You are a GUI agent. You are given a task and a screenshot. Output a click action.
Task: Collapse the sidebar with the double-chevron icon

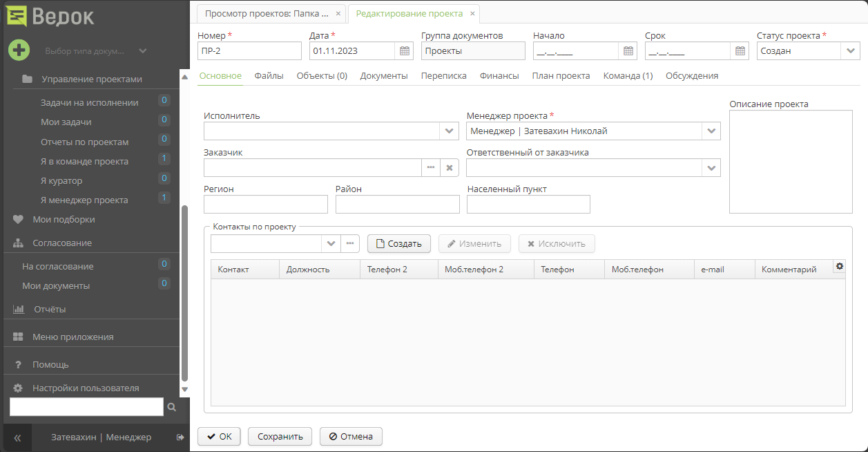tap(17, 437)
